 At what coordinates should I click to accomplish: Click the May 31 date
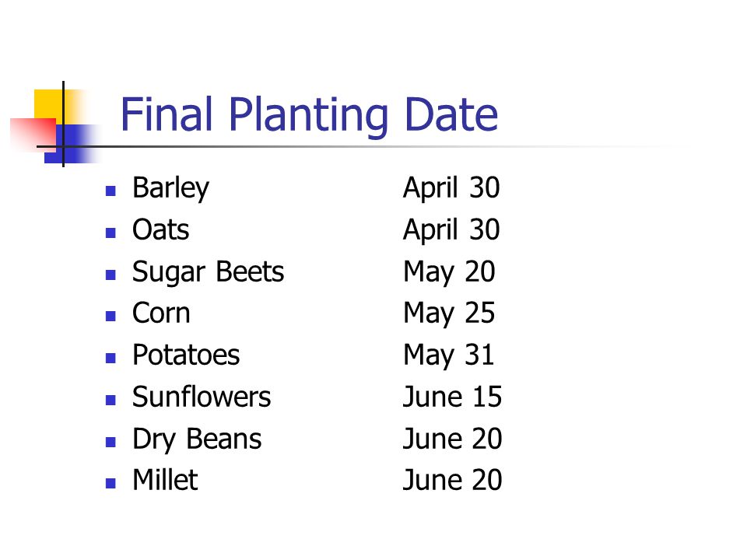[449, 356]
